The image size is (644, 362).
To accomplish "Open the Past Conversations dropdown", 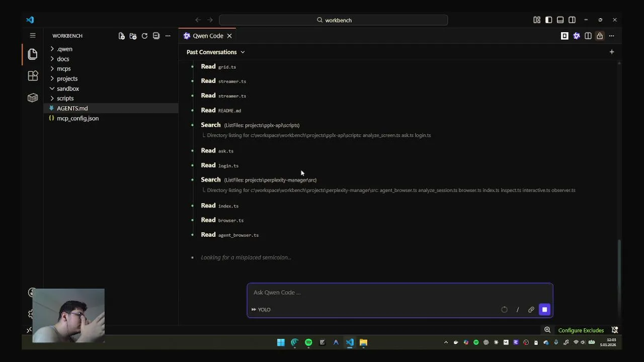I will pyautogui.click(x=215, y=52).
